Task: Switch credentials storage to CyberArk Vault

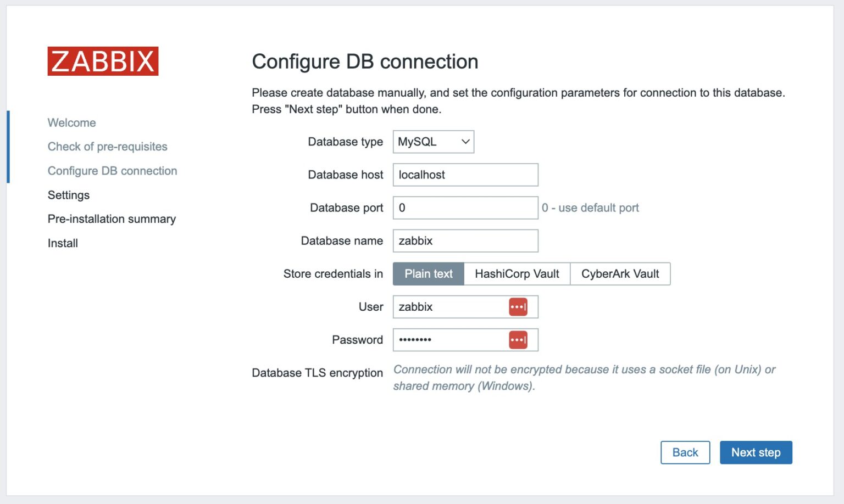Action: [620, 273]
